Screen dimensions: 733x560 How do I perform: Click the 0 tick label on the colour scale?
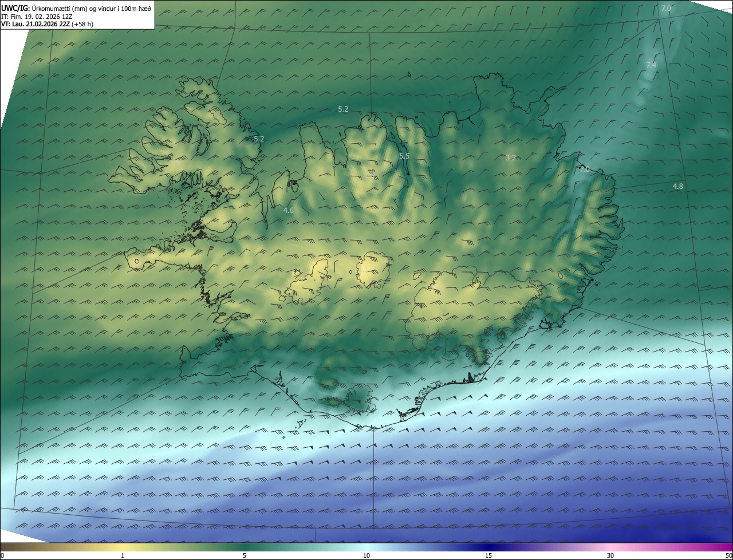(2, 556)
